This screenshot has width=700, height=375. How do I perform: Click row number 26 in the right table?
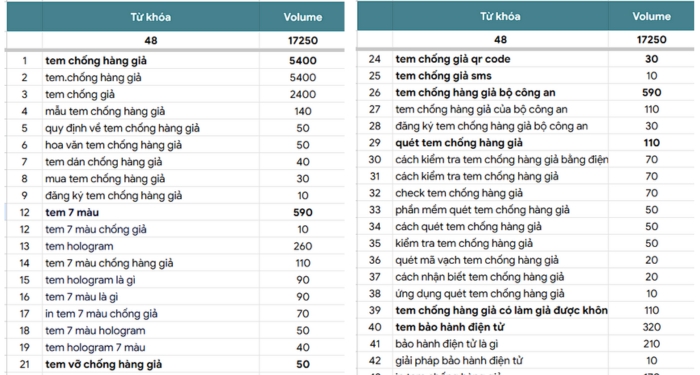coord(375,92)
